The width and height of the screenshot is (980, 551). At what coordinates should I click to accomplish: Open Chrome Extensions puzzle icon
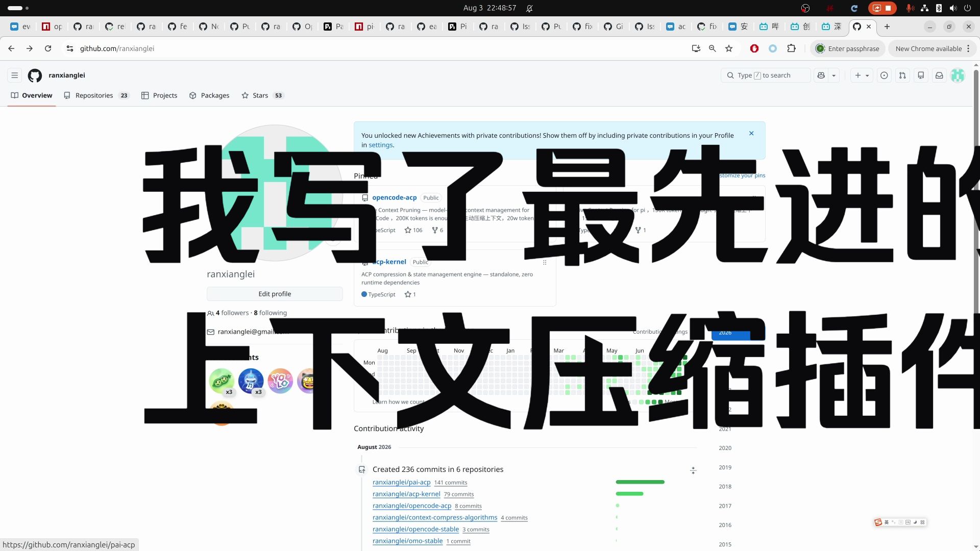791,48
